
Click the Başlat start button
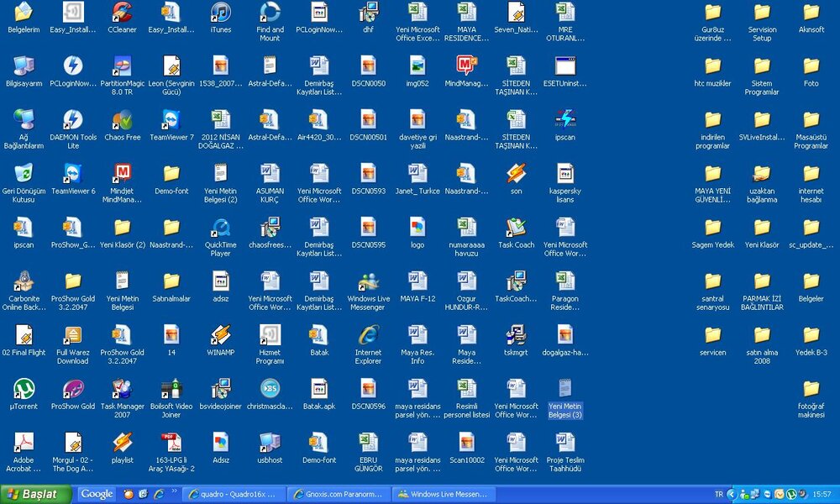pyautogui.click(x=36, y=494)
